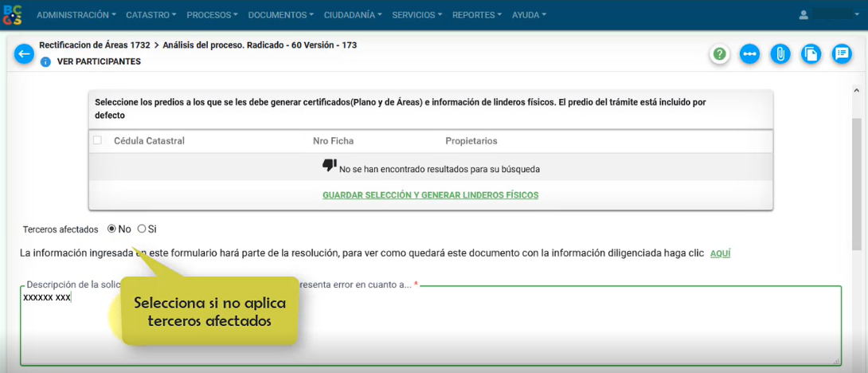Open the paperclip attachments icon
This screenshot has height=373, width=868.
point(780,54)
